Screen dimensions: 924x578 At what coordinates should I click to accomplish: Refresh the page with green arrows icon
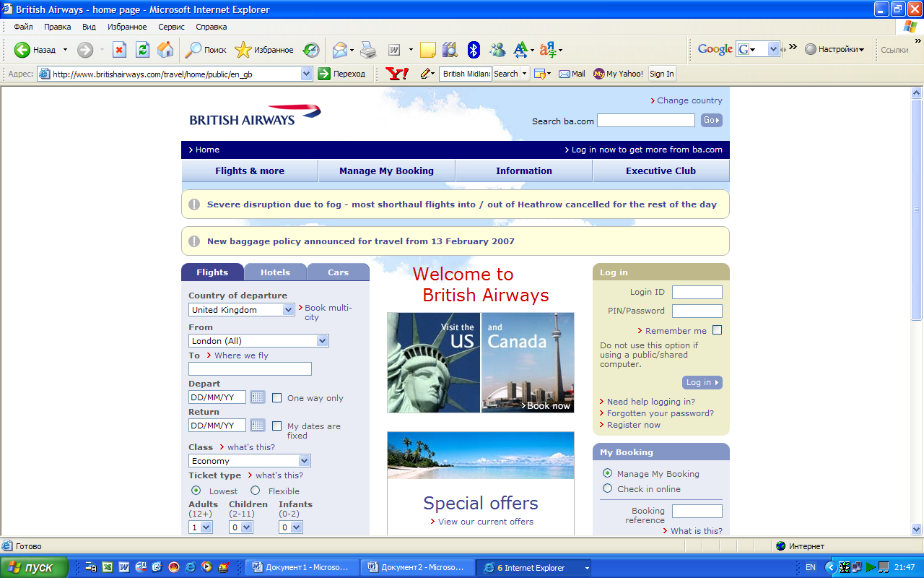tap(142, 50)
